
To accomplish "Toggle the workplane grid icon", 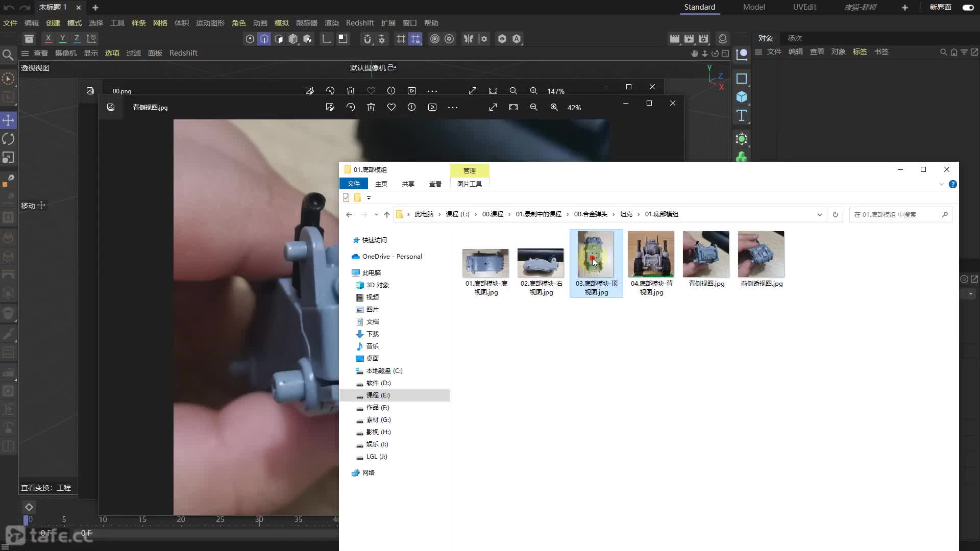I will pyautogui.click(x=401, y=39).
